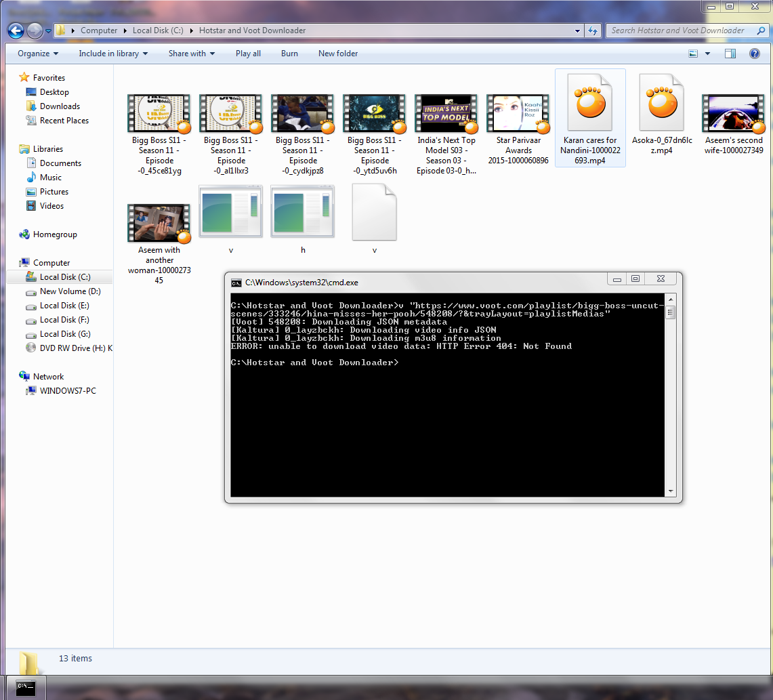This screenshot has height=700, width=773.
Task: Select Aseem's second wife video
Action: (x=734, y=124)
